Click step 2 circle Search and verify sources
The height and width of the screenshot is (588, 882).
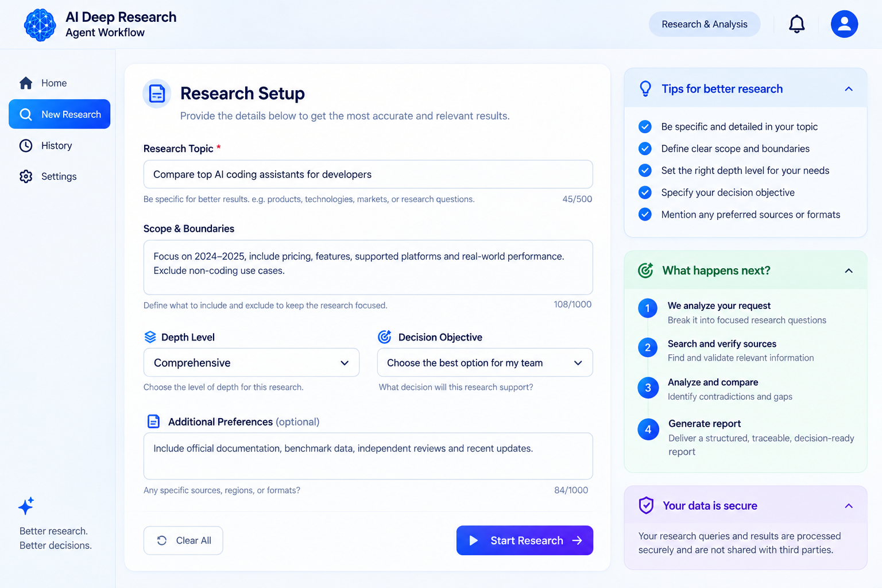(x=648, y=347)
